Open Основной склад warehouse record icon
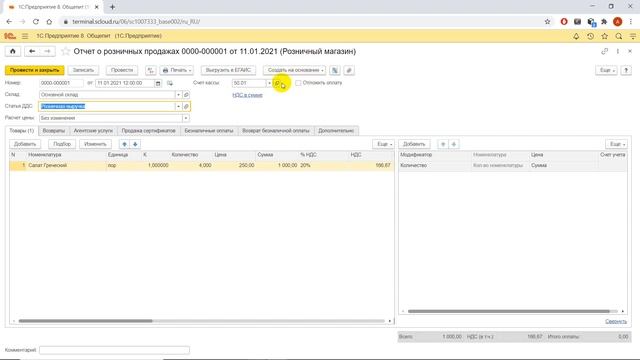640x360 pixels. click(x=186, y=95)
